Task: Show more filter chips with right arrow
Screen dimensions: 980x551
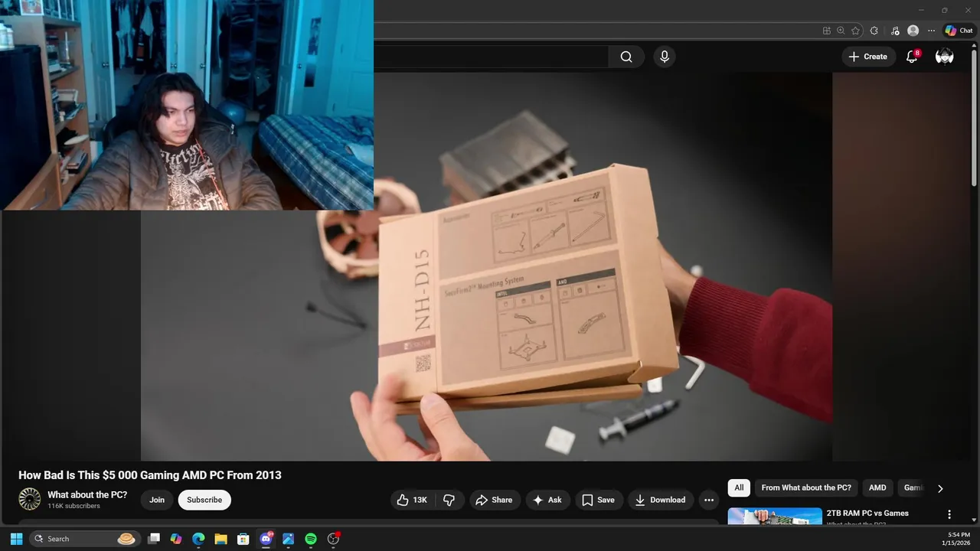Action: 940,488
